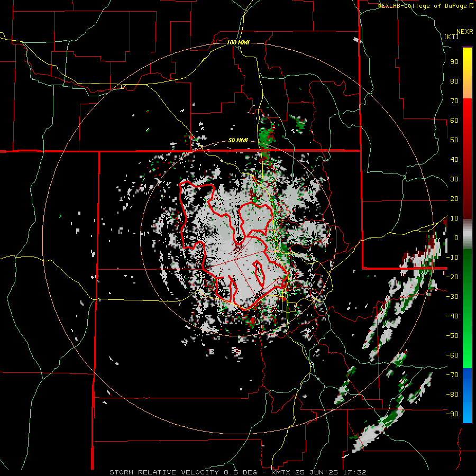Click the 90 value on the color scale
The width and height of the screenshot is (476, 476).
[x=454, y=62]
